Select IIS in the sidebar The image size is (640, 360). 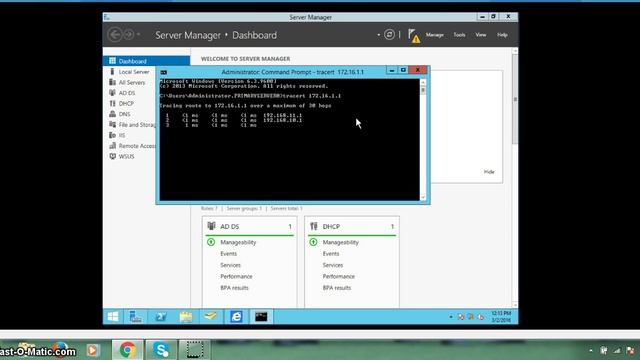pyautogui.click(x=122, y=136)
